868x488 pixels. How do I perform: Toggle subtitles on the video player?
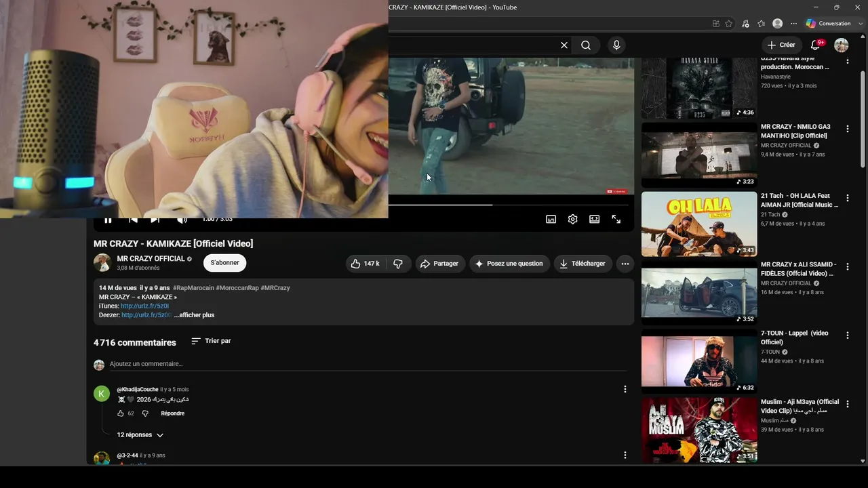coord(551,220)
